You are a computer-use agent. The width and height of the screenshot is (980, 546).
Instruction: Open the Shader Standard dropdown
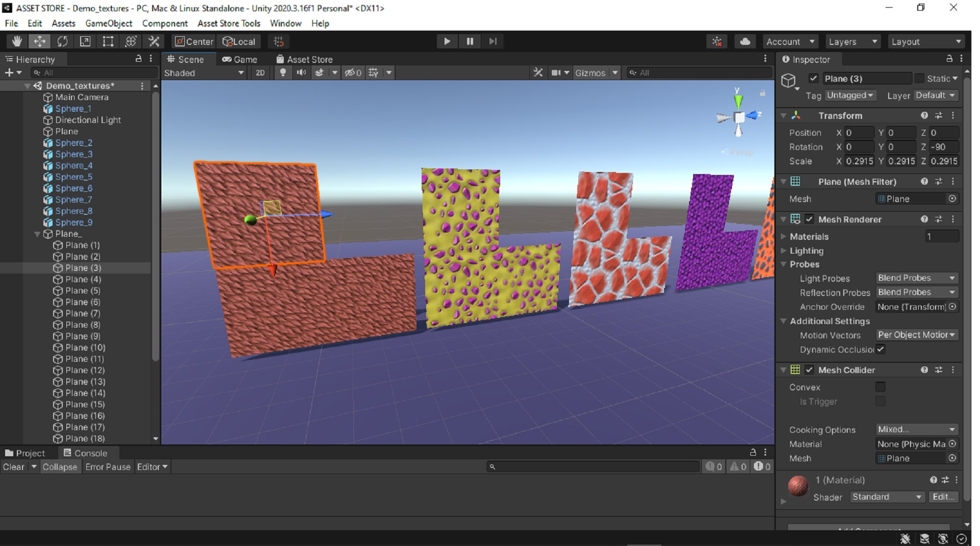[887, 497]
